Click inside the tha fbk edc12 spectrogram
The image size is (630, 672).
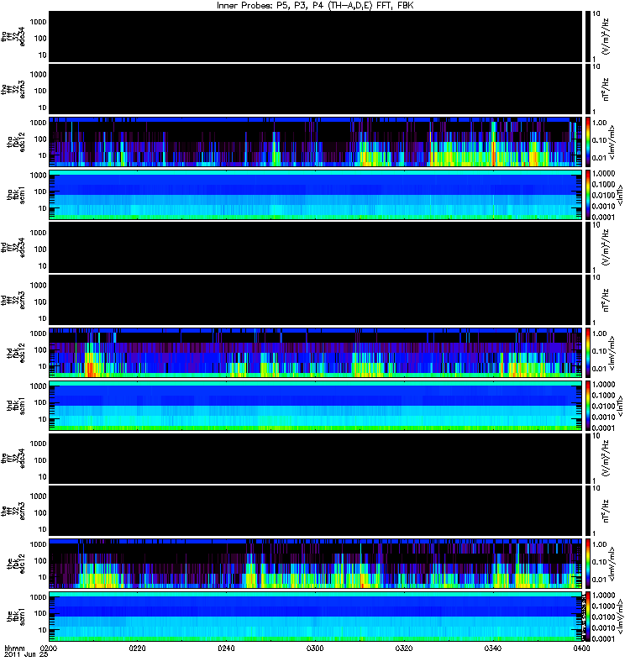(316, 141)
